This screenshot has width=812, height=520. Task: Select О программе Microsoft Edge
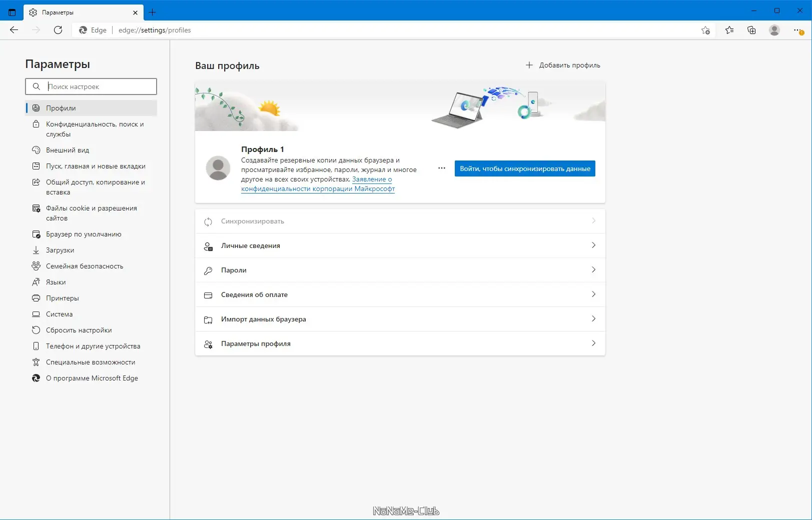91,378
